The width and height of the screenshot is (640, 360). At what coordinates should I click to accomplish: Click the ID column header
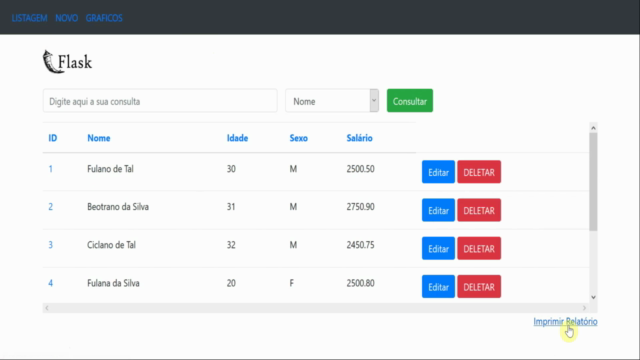point(53,138)
